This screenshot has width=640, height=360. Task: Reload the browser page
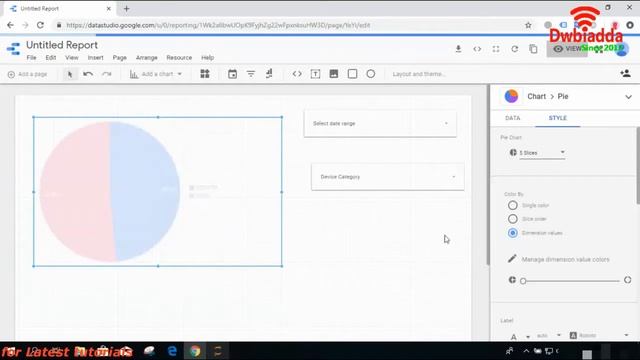click(x=40, y=25)
